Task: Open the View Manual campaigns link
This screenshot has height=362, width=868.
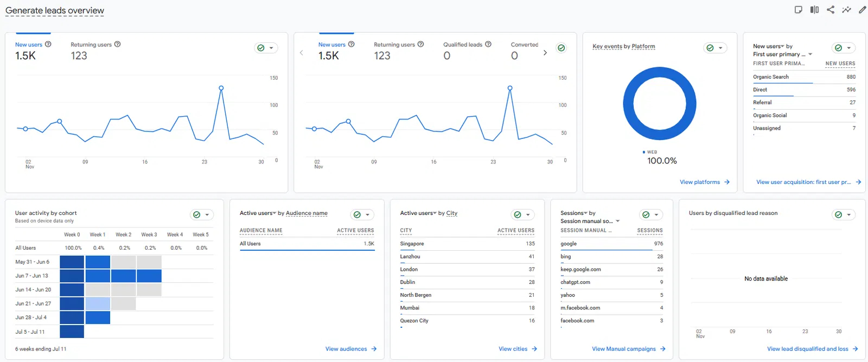Action: (628, 349)
